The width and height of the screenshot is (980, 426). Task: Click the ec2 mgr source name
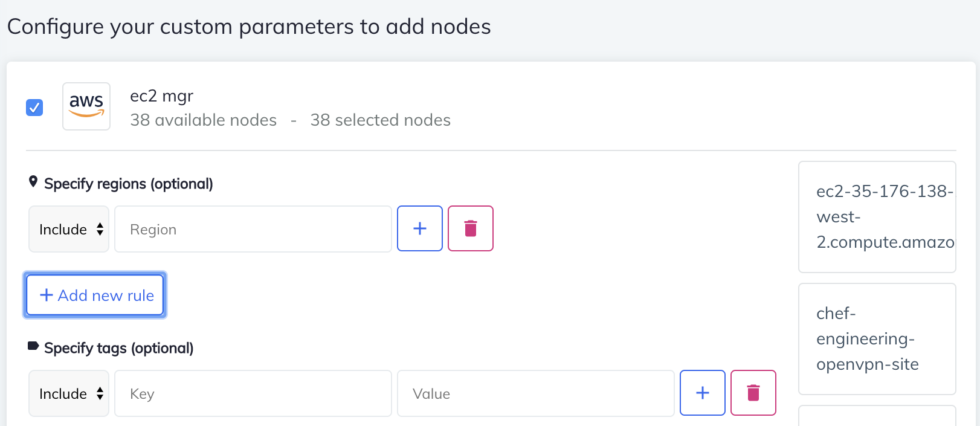(161, 95)
